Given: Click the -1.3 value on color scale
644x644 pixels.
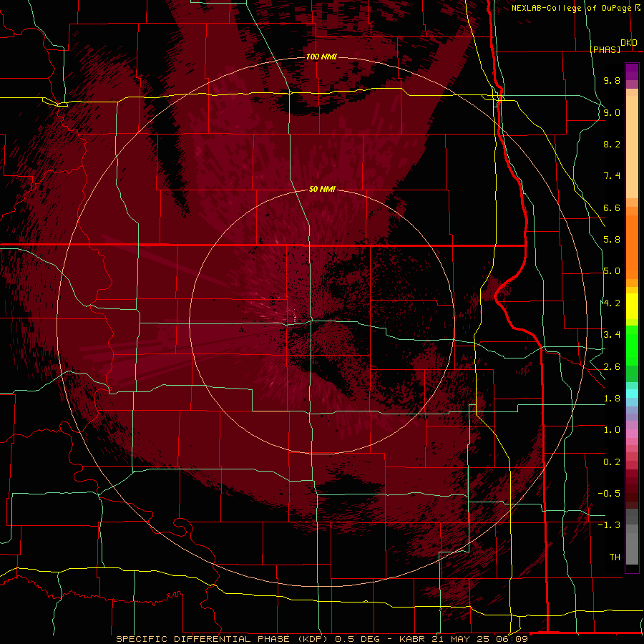Looking at the screenshot, I should click(609, 525).
